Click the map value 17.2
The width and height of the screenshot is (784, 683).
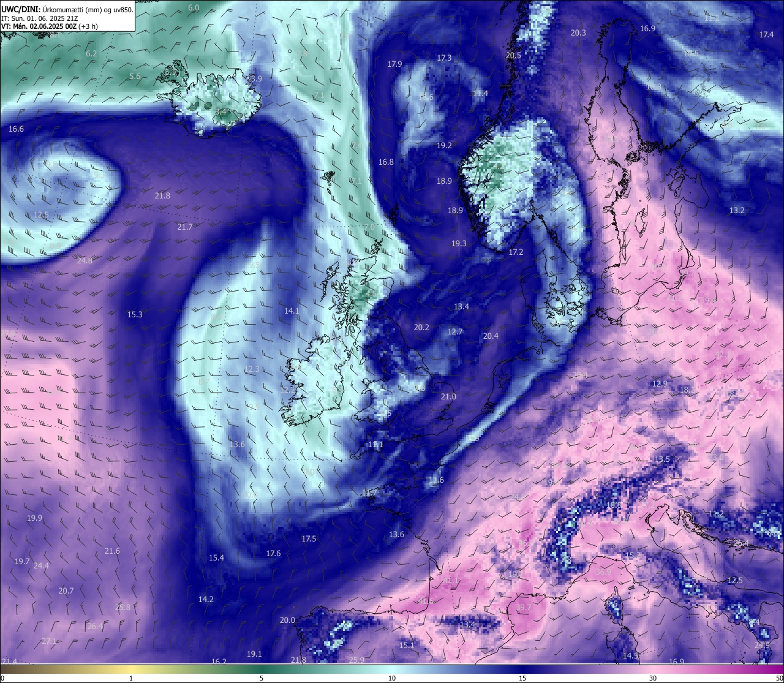pos(516,252)
